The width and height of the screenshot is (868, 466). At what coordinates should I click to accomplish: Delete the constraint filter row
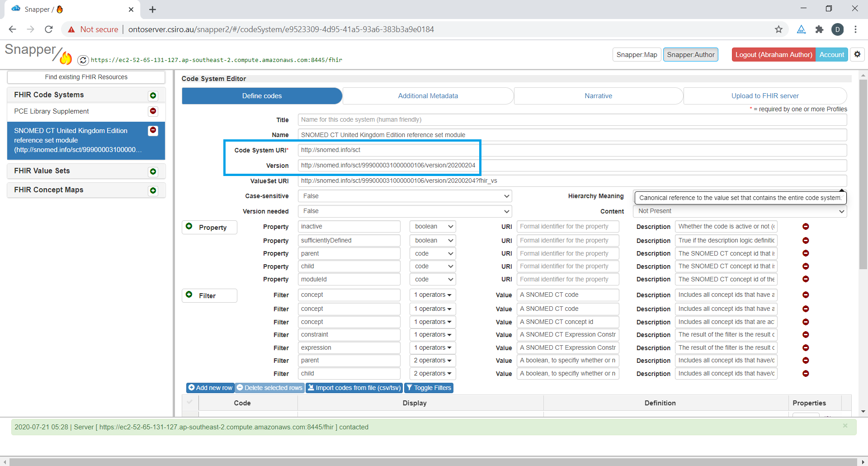point(806,334)
